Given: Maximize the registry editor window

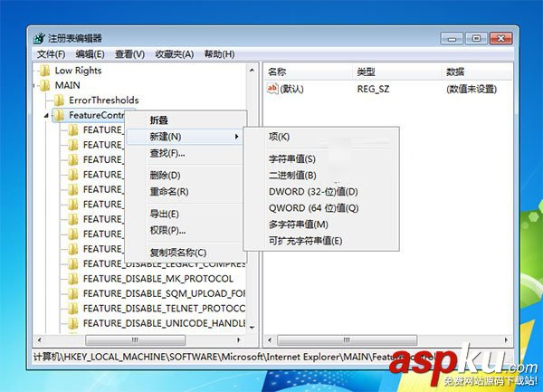Looking at the screenshot, I should 476,38.
